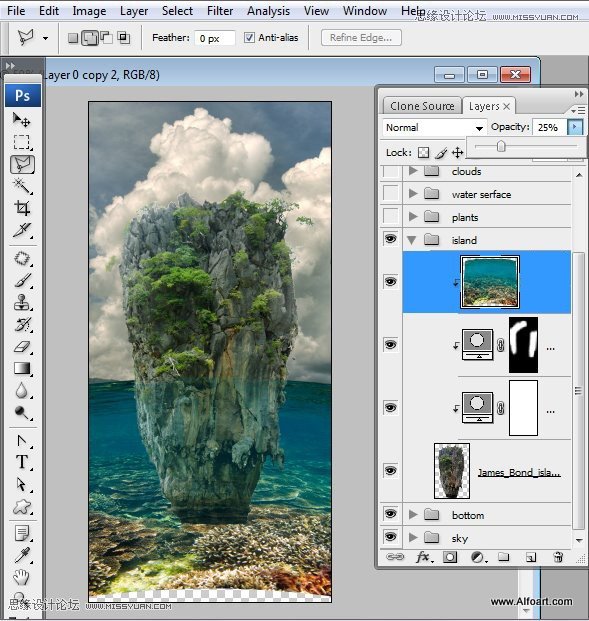Expand the plants group
589x621 pixels.
click(x=413, y=216)
